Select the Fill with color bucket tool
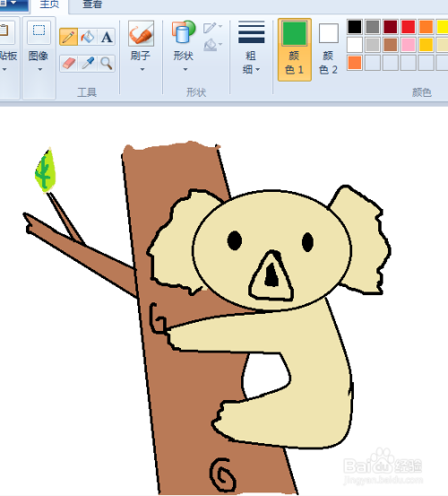 point(88,37)
